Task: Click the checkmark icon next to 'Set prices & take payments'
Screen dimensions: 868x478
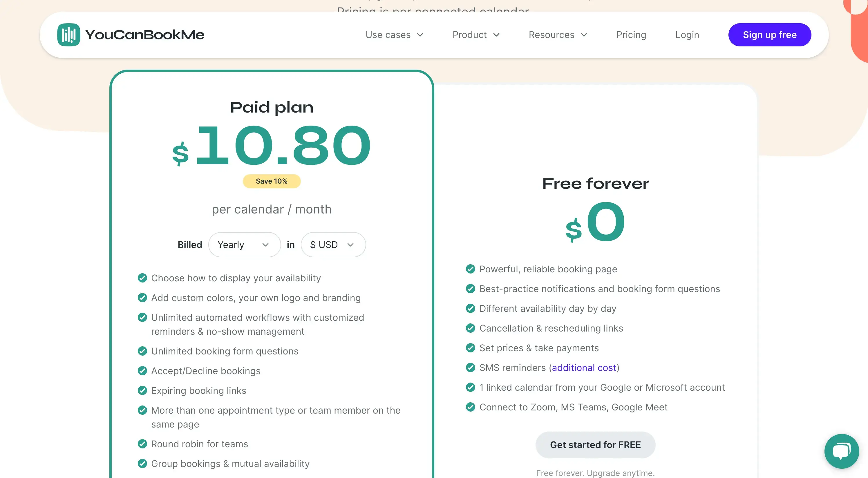Action: point(471,348)
